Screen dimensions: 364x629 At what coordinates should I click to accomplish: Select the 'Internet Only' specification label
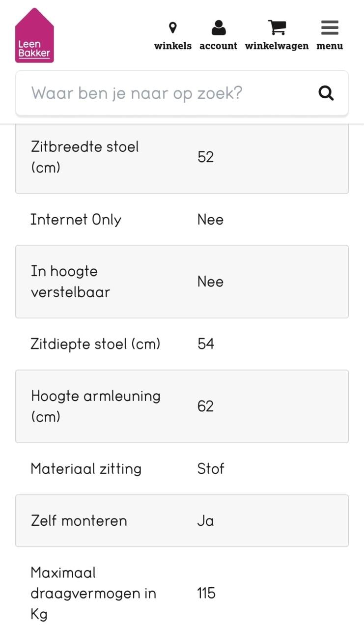coord(76,220)
